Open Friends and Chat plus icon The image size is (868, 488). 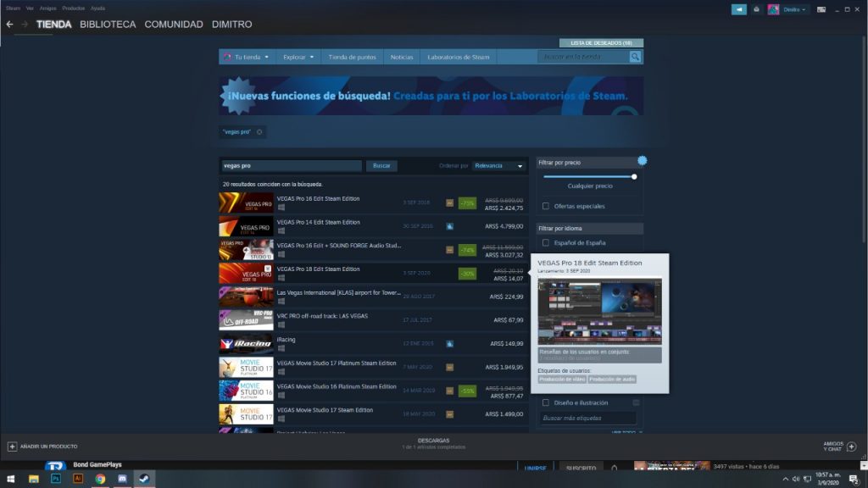pos(851,446)
